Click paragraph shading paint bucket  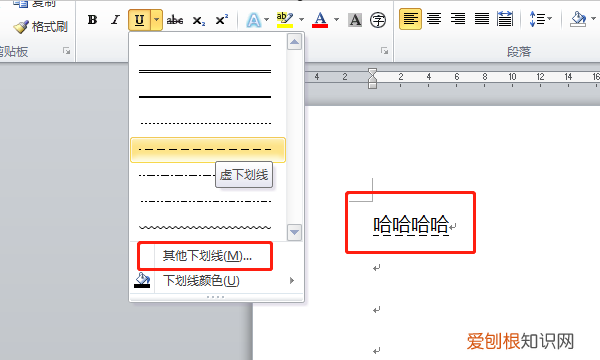(x=578, y=19)
